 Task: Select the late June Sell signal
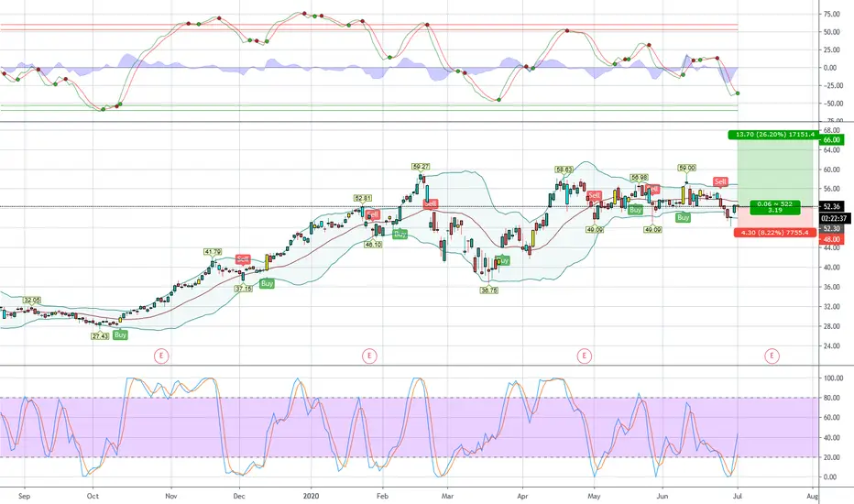coord(720,181)
